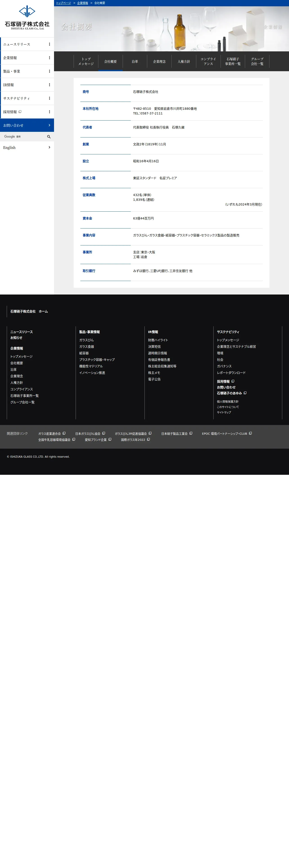Focus the Google search input field
289x868 pixels.
pos(23,137)
